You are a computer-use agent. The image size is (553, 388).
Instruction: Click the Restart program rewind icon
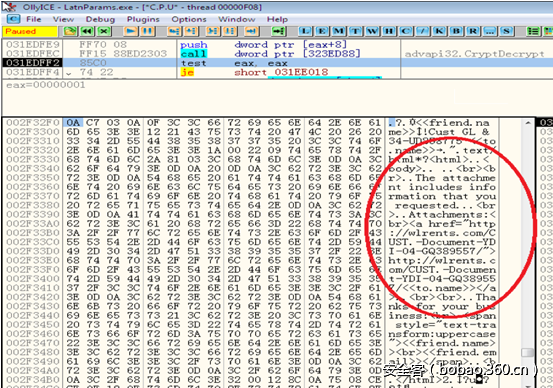(x=87, y=31)
